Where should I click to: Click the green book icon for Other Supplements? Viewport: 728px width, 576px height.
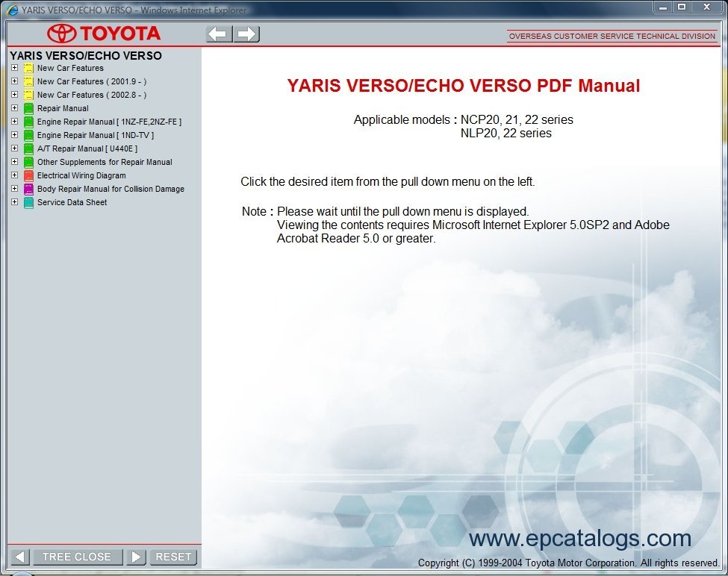tap(28, 163)
